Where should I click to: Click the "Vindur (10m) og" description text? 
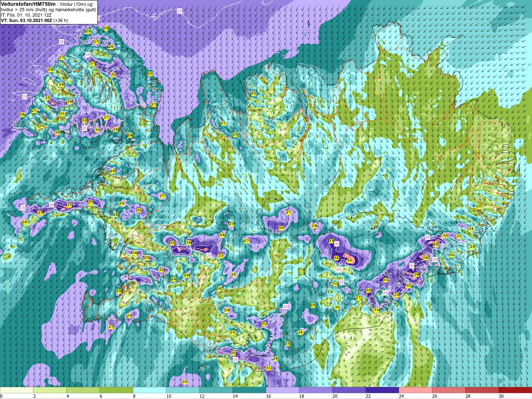click(x=76, y=4)
